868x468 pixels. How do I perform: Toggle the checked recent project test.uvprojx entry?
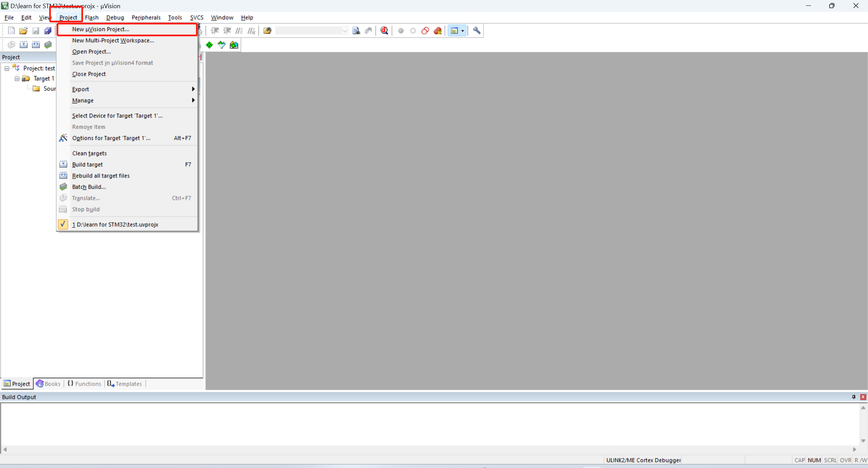(x=115, y=225)
